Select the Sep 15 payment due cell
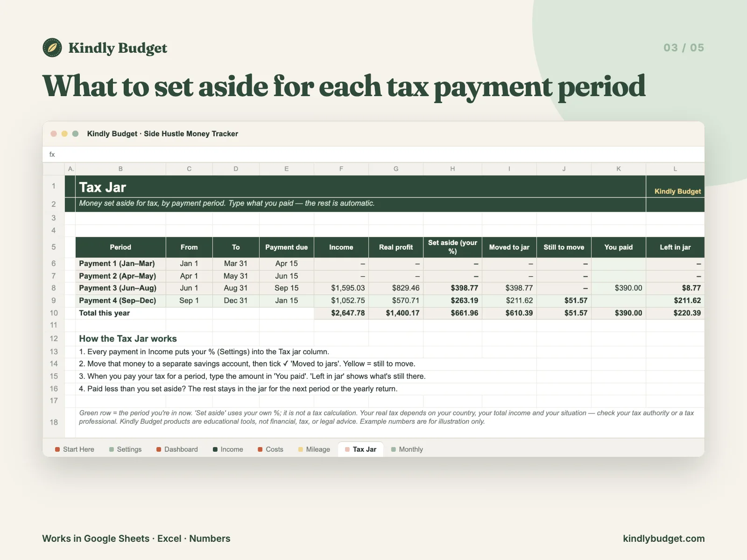This screenshot has height=560, width=747. (287, 288)
